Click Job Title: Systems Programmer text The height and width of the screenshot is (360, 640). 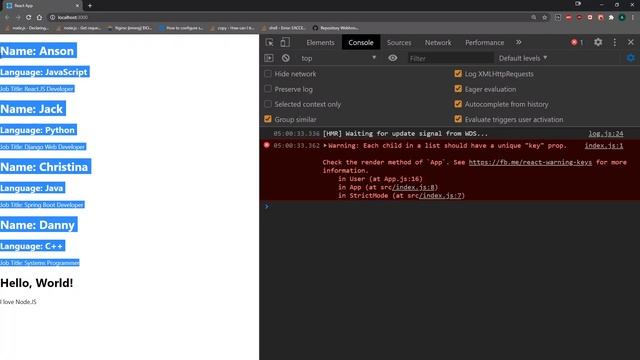pos(40,262)
